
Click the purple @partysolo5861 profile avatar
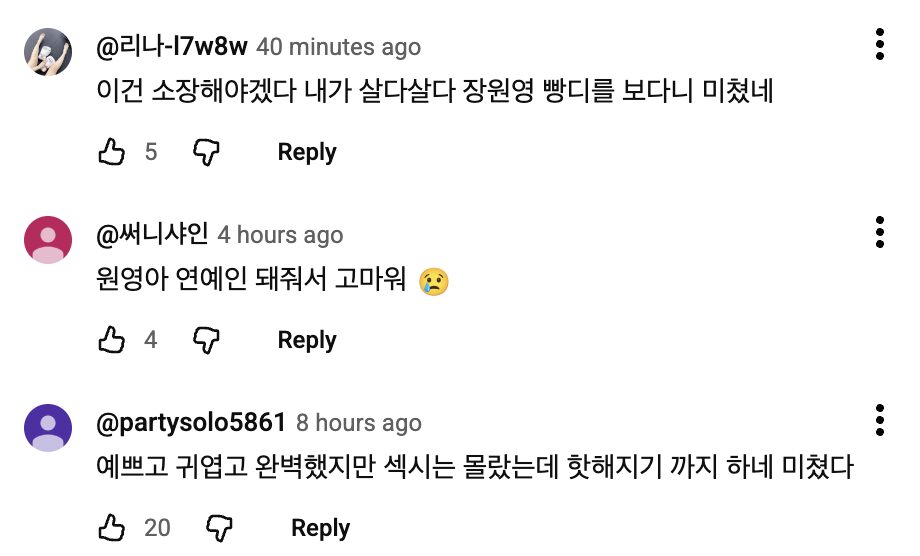pos(47,428)
